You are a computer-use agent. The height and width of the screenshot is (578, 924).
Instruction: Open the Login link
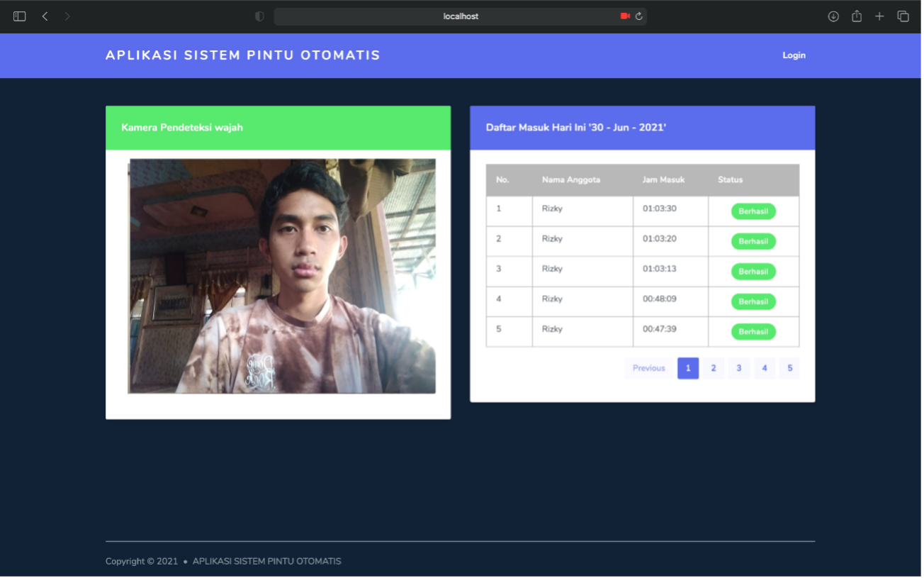point(794,55)
